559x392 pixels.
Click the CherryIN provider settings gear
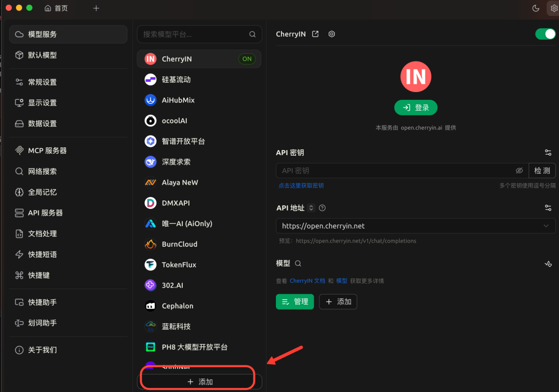click(x=332, y=34)
